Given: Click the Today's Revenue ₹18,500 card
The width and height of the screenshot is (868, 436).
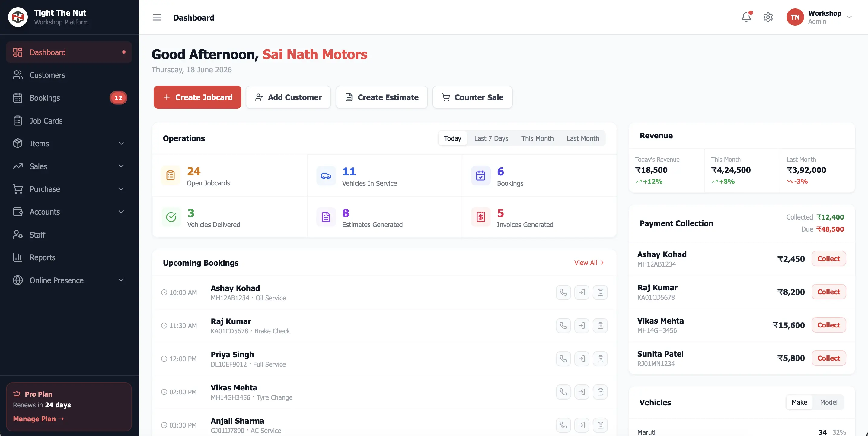Looking at the screenshot, I should click(x=666, y=171).
